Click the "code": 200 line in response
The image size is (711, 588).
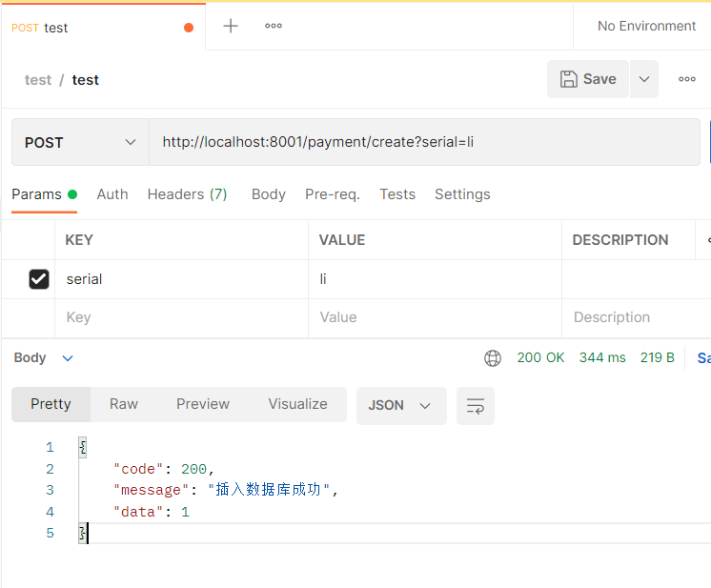coord(163,469)
